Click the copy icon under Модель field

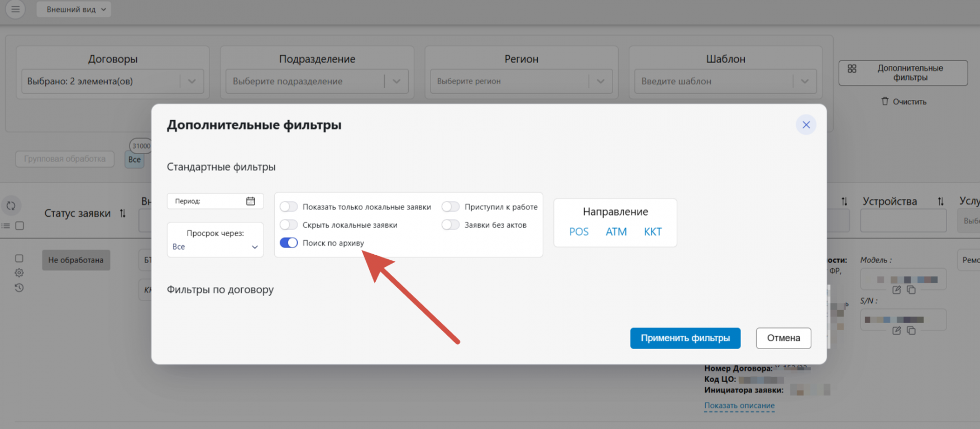[x=911, y=290]
